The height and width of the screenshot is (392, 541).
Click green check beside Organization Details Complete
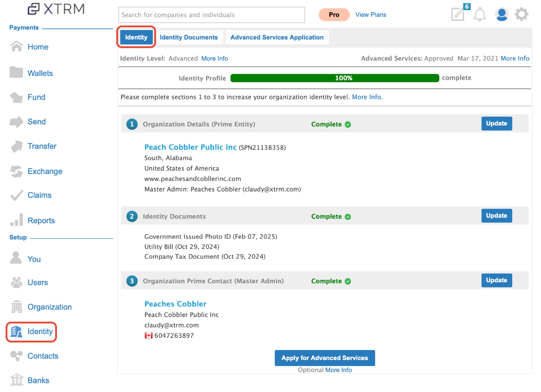coord(348,124)
